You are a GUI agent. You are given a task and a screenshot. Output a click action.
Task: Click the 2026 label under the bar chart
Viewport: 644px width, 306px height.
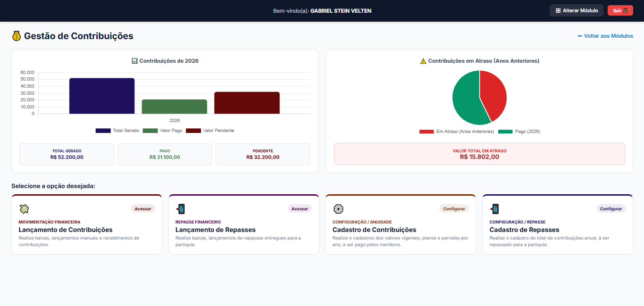pyautogui.click(x=175, y=120)
